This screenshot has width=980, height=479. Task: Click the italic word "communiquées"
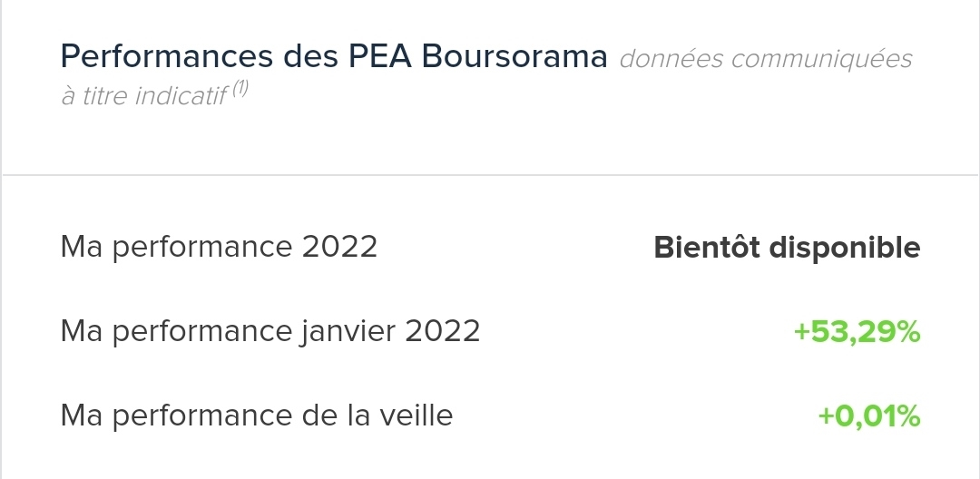click(x=820, y=59)
